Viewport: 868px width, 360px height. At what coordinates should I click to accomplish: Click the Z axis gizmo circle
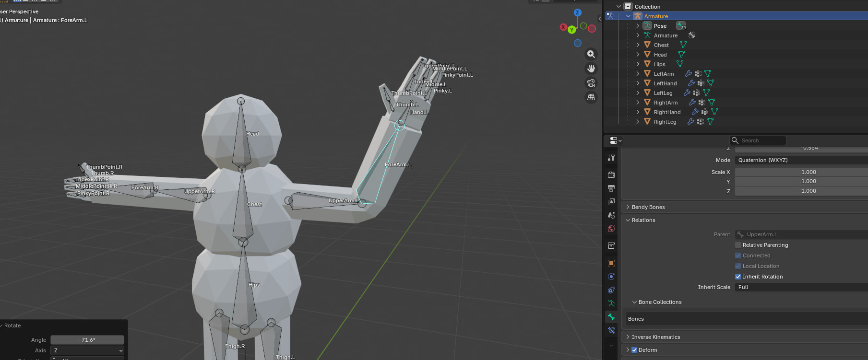pos(578,12)
